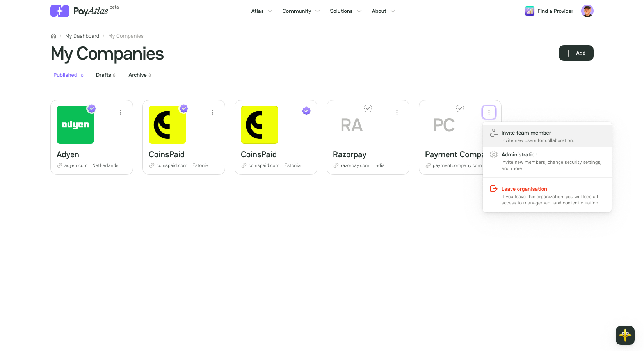Click the PayAtlas star logo icon

tap(60, 11)
